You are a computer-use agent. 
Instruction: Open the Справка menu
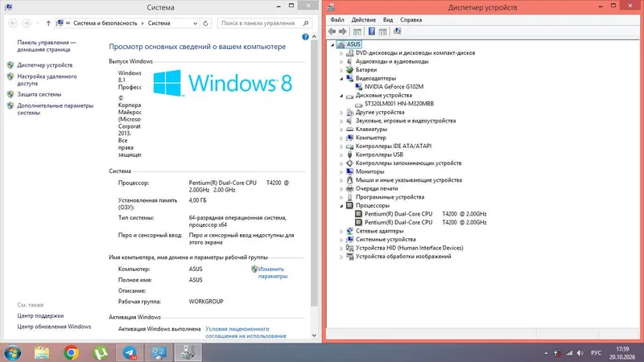[411, 19]
